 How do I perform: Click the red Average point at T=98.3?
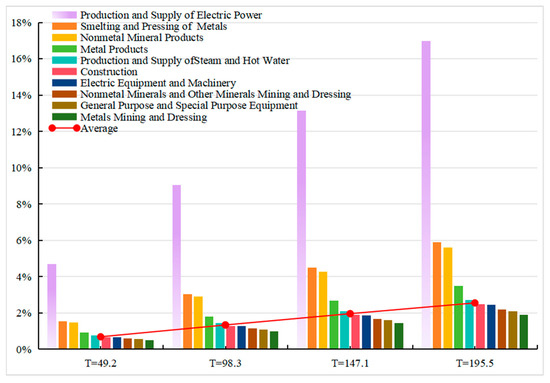pos(226,325)
